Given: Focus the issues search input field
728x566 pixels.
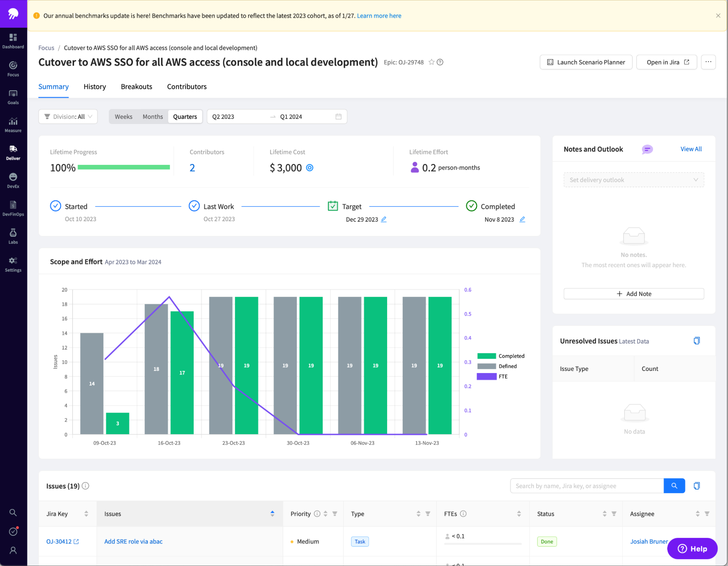Looking at the screenshot, I should click(586, 486).
